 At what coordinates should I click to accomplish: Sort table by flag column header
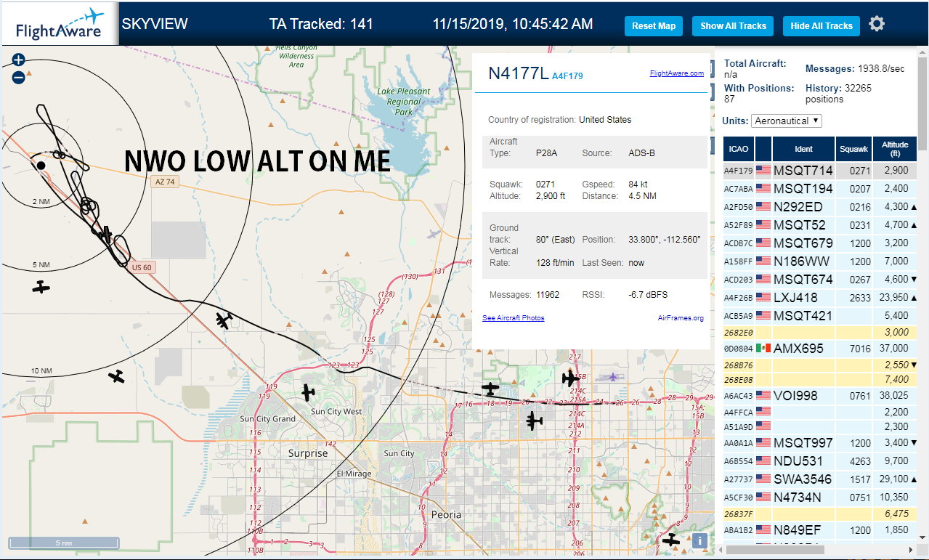coord(763,149)
